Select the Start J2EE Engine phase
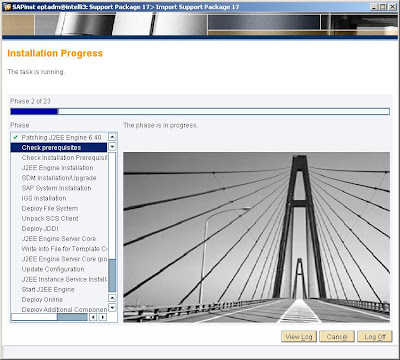Image resolution: width=400 pixels, height=360 pixels. pos(48,289)
